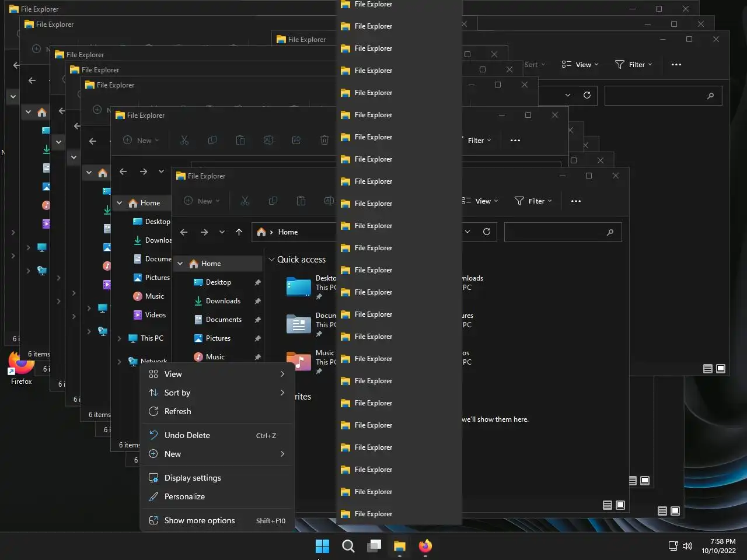
Task: Open the address bar history dropdown in the front window
Action: (x=467, y=232)
